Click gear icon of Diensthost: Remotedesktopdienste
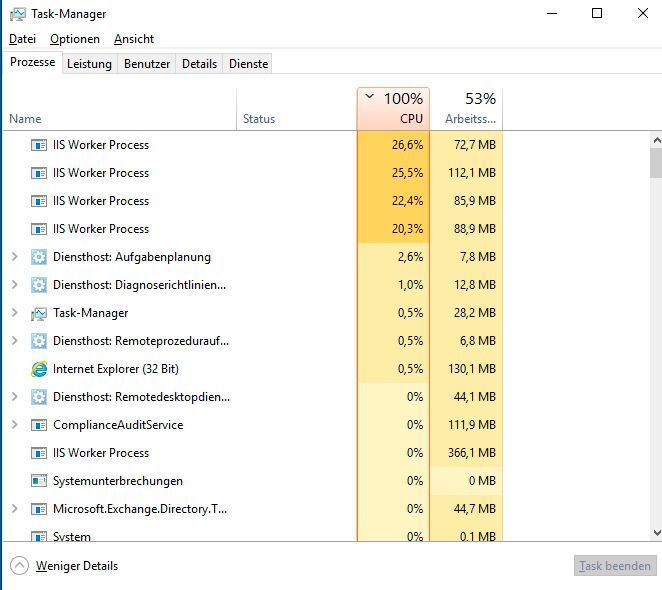 tap(39, 397)
